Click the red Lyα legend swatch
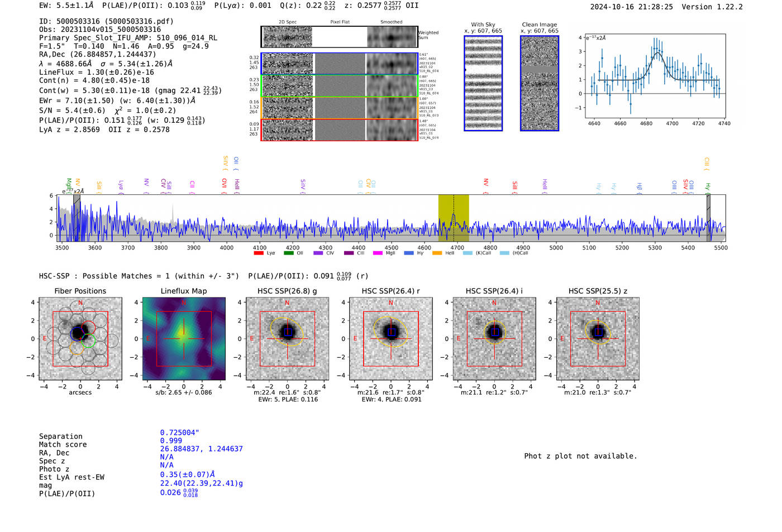Screen dimensions: 782x532 [x=259, y=253]
